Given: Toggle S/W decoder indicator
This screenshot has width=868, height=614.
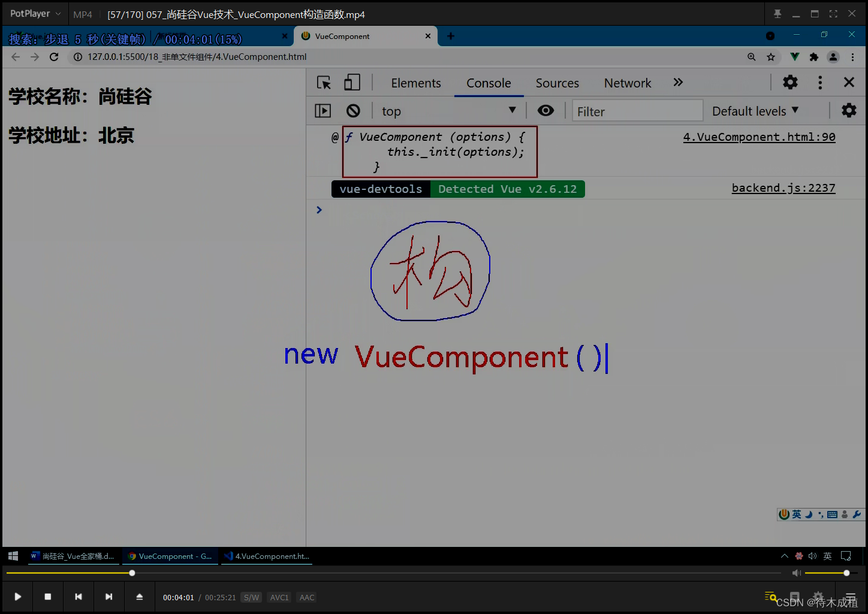Looking at the screenshot, I should point(251,597).
